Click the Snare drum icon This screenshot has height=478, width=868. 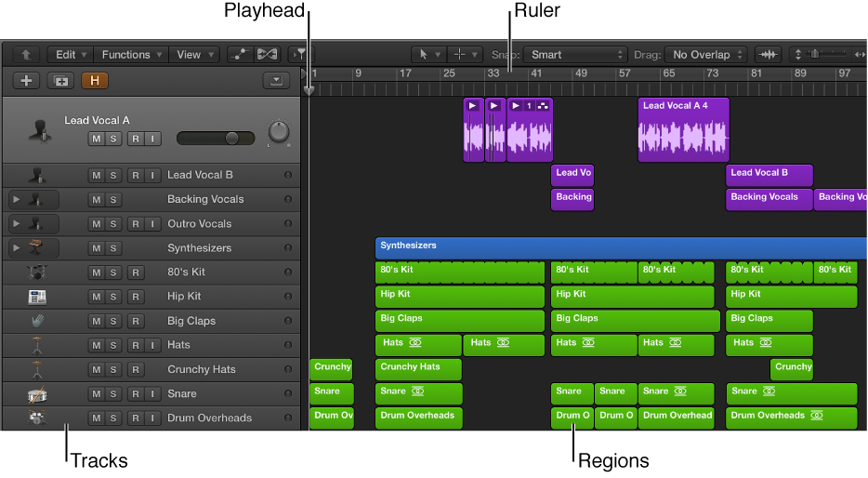tap(37, 394)
